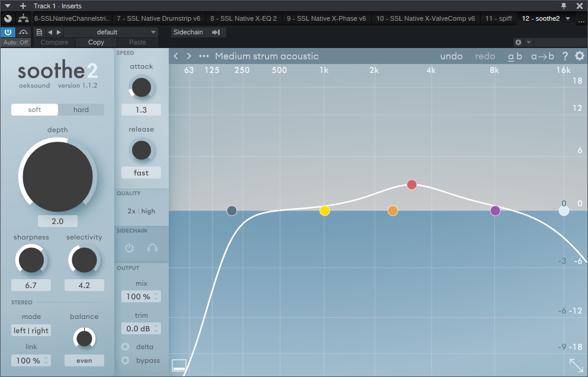Click the Compare button
The width and height of the screenshot is (588, 377).
pyautogui.click(x=54, y=42)
